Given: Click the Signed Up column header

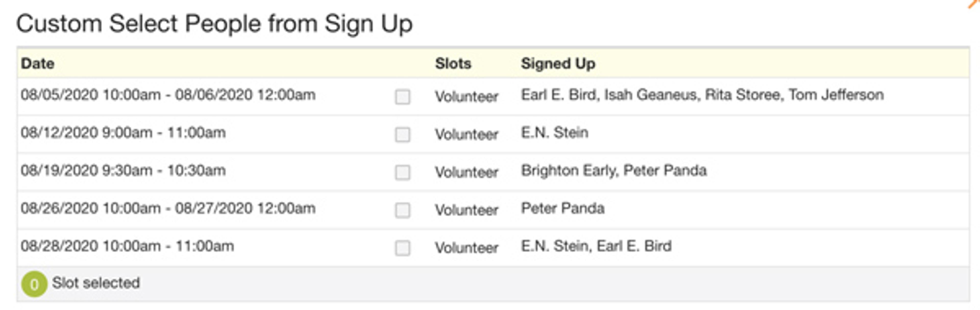Looking at the screenshot, I should pos(558,63).
